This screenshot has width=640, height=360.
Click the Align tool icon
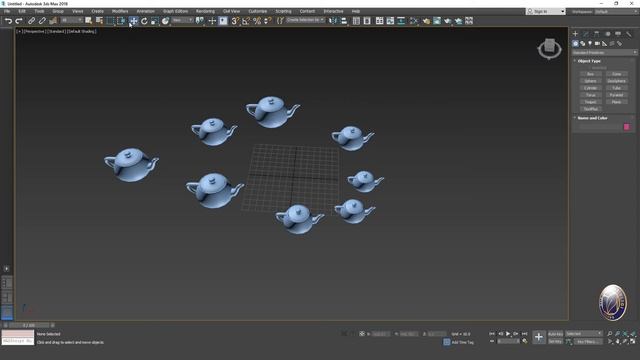click(344, 21)
